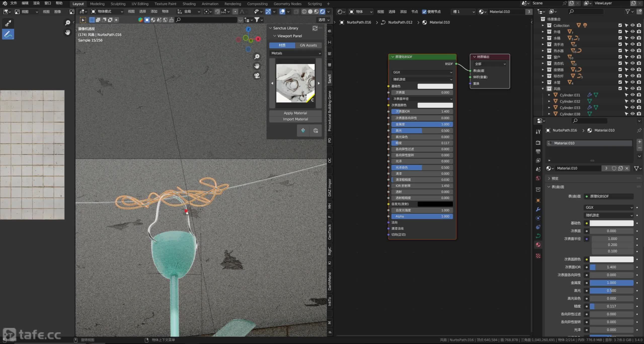The image size is (644, 344).
Task: Click the zoom magnifier icon in viewport
Action: 257,57
